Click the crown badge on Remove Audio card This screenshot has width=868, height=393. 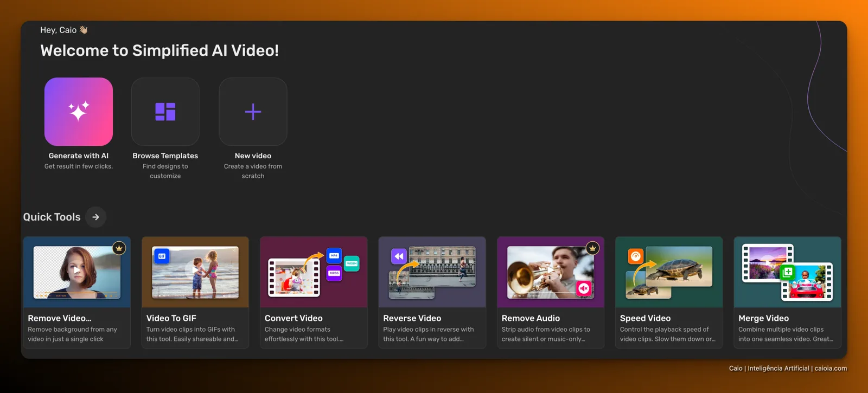592,248
